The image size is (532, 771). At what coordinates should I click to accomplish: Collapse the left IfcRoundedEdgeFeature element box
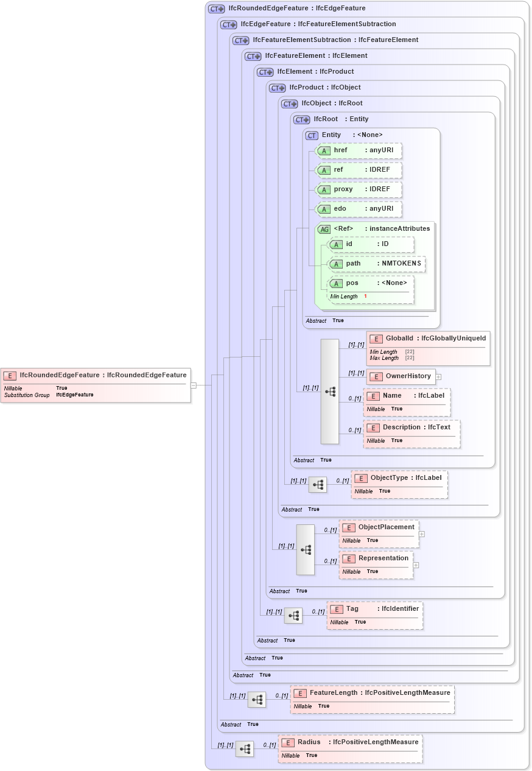(192, 384)
